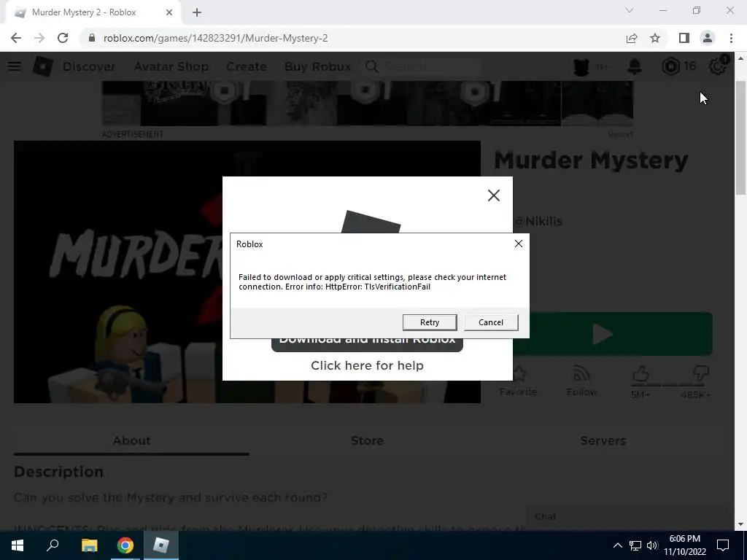
Task: Switch to the Servers tab
Action: tap(603, 441)
